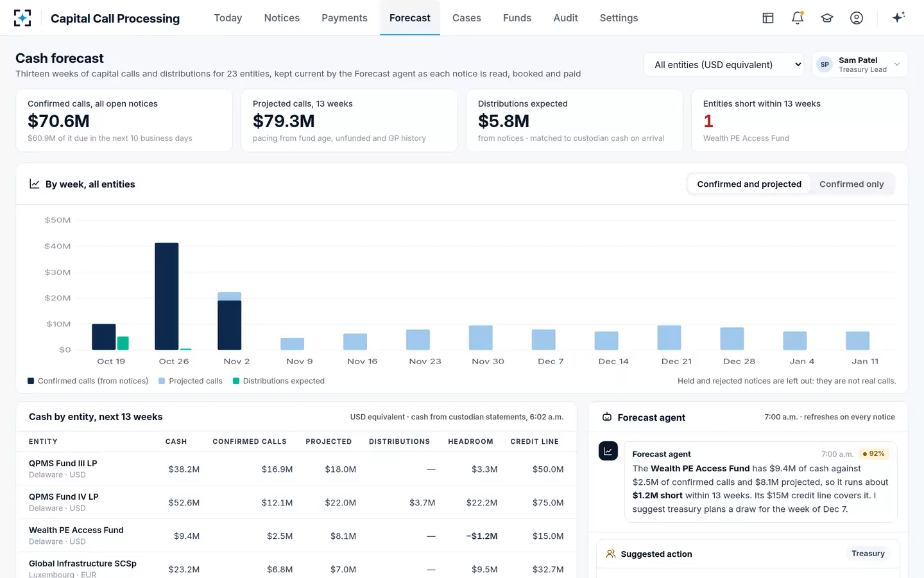Click the Treasury tag on Suggested action

868,554
